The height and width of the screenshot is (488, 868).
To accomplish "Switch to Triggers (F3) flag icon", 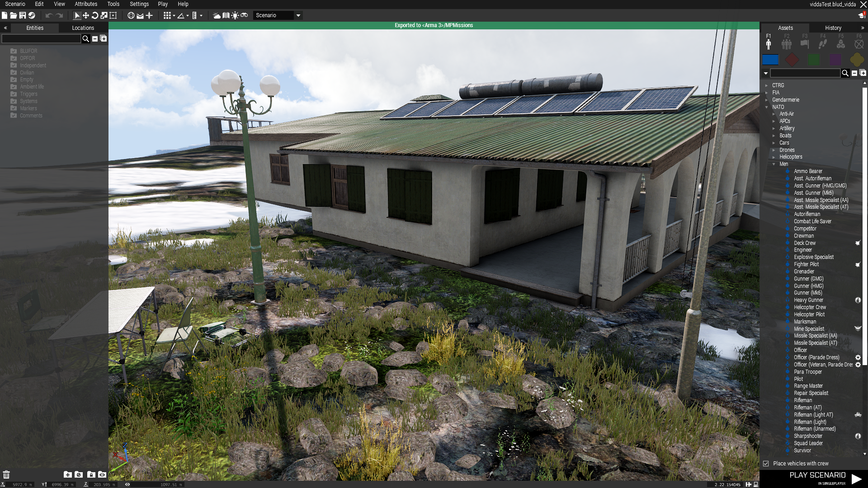I will coord(805,41).
